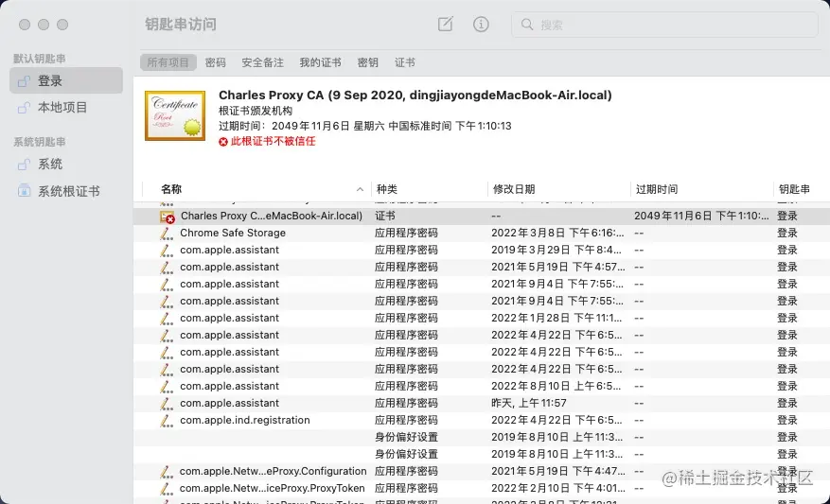The height and width of the screenshot is (504, 830).
Task: Select the com.apple.Netw...eProxy.Configuration row
Action: tap(481, 471)
